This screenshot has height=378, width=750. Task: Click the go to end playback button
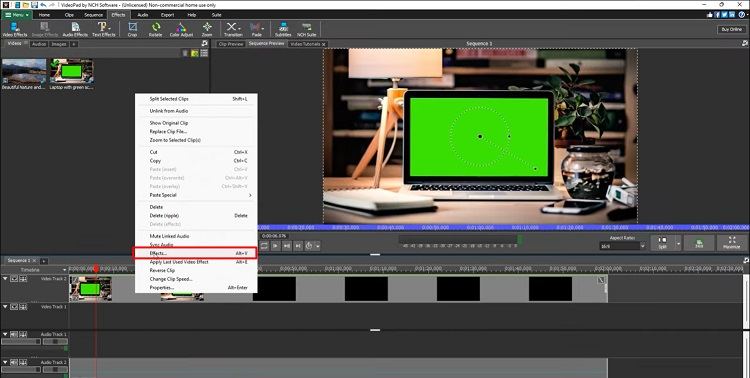click(x=298, y=245)
